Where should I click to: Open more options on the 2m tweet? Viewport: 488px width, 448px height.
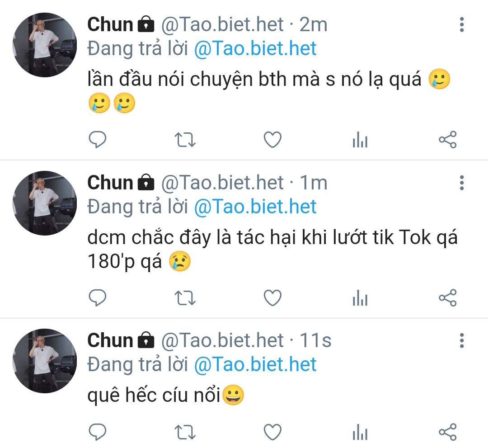(461, 25)
